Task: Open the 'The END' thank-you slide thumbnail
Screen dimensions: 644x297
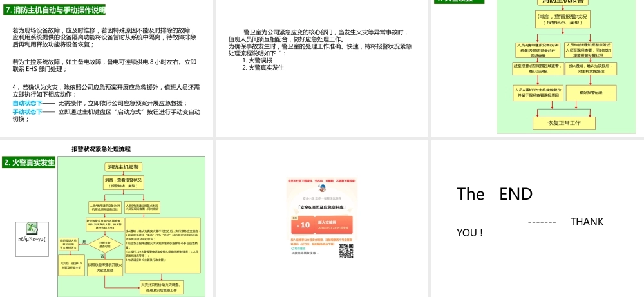Action: [536, 218]
